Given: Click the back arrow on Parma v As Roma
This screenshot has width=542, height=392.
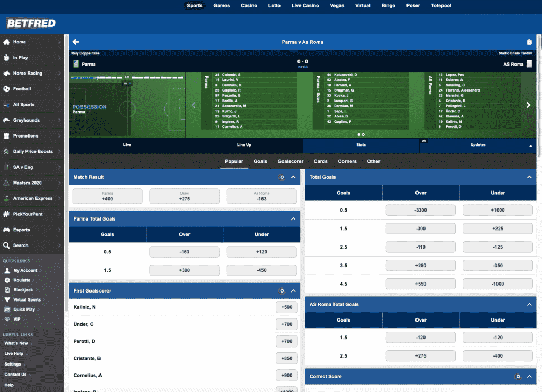Looking at the screenshot, I should tap(77, 42).
